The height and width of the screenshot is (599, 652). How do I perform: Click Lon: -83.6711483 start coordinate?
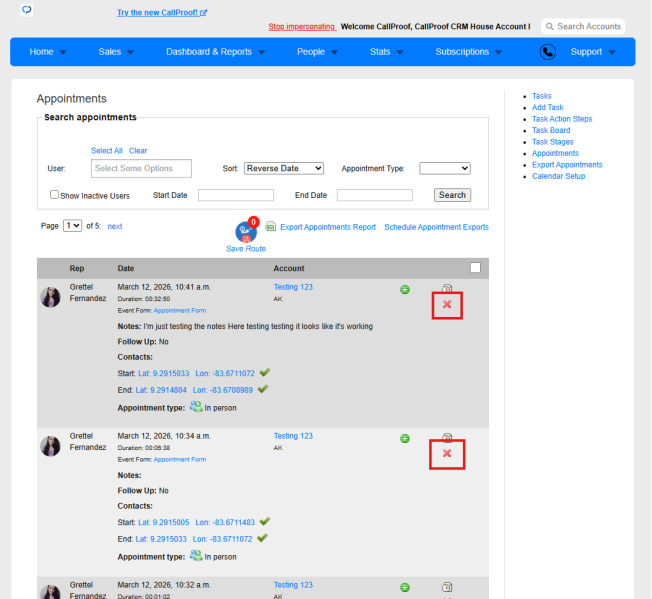coord(225,522)
